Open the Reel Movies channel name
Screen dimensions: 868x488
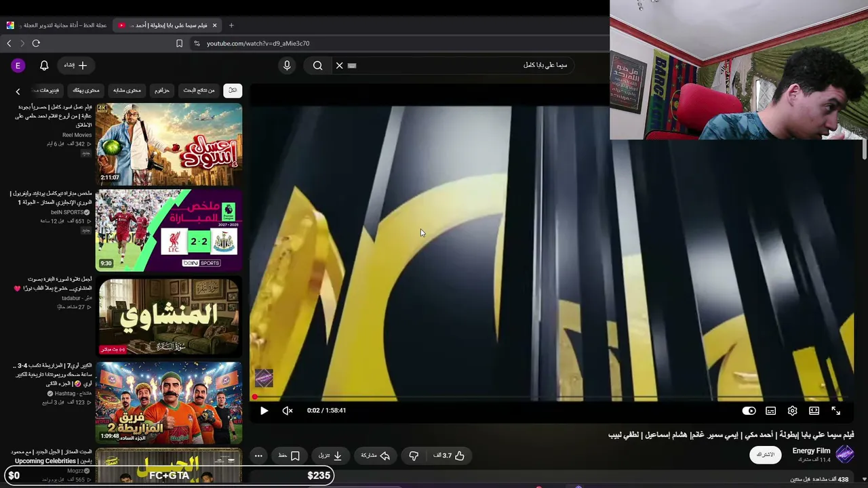77,135
